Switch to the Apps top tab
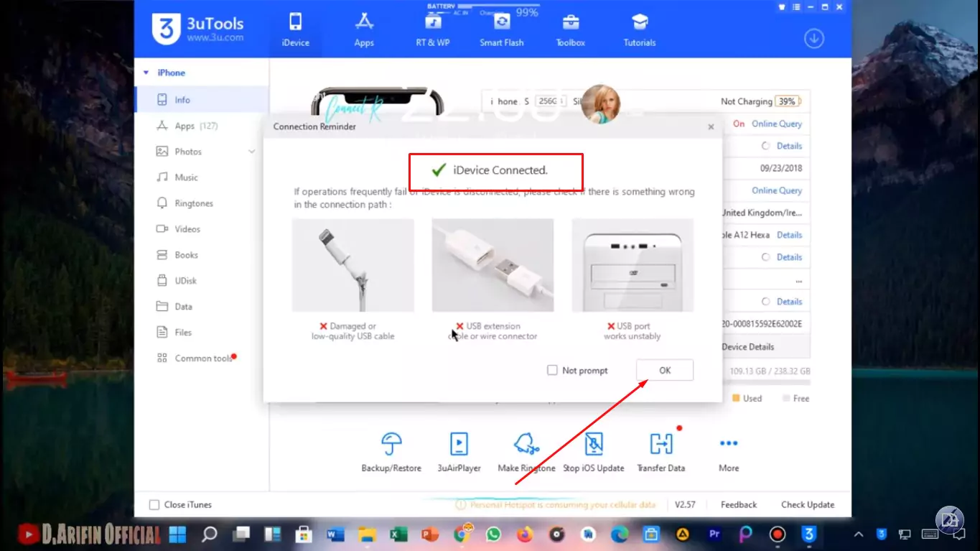Image resolution: width=980 pixels, height=551 pixels. pyautogui.click(x=364, y=29)
